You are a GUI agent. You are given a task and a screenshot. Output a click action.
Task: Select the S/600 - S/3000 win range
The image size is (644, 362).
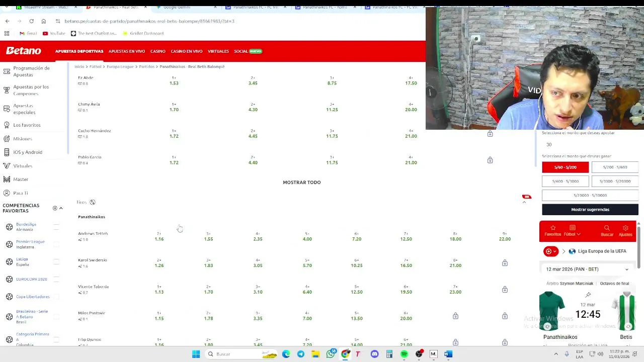(565, 181)
